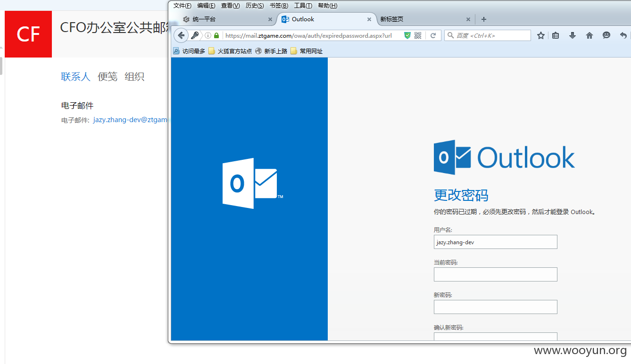Show bookmarks list icon
Image resolution: width=631 pixels, height=364 pixels.
click(x=556, y=35)
